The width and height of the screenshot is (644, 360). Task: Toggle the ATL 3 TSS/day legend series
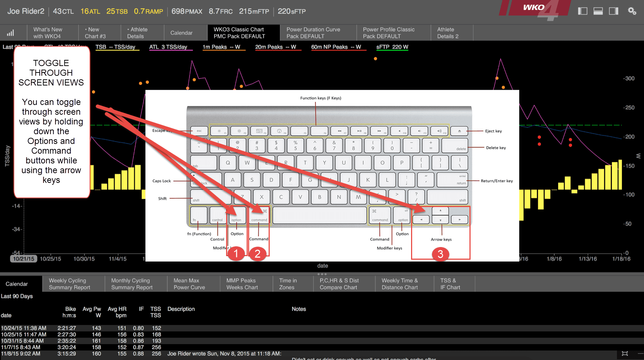(x=171, y=47)
